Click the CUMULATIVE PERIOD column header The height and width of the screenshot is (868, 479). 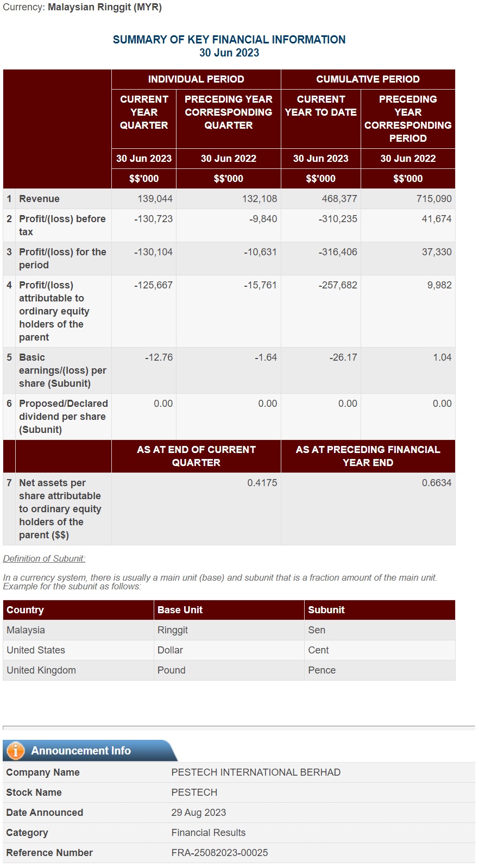tap(368, 79)
